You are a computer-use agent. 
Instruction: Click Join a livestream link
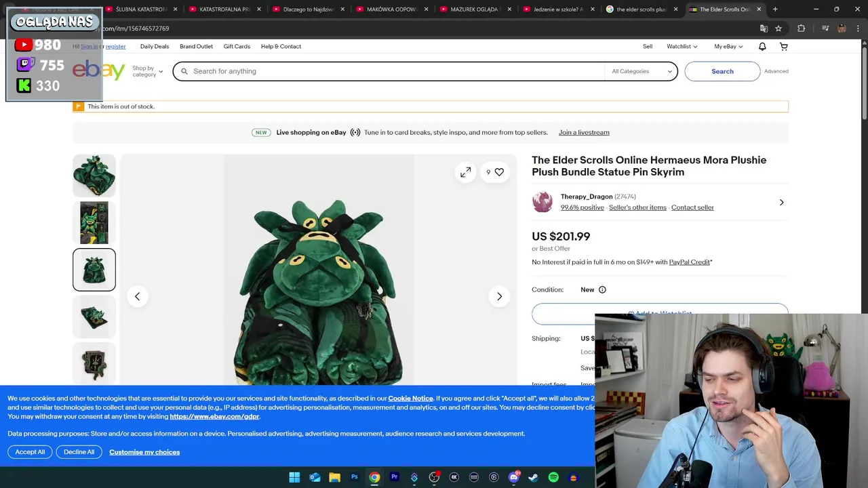click(584, 133)
